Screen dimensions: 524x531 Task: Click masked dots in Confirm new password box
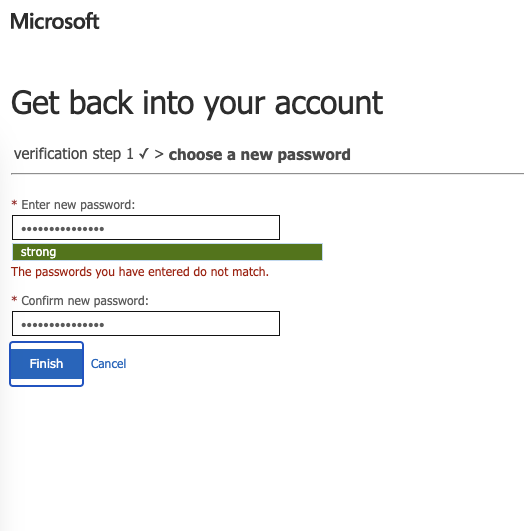[63, 325]
